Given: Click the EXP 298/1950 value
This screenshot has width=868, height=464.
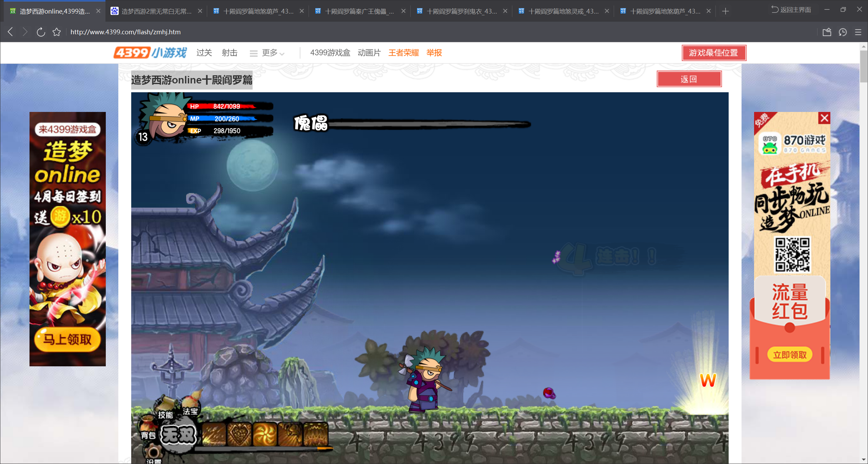Looking at the screenshot, I should (x=227, y=131).
